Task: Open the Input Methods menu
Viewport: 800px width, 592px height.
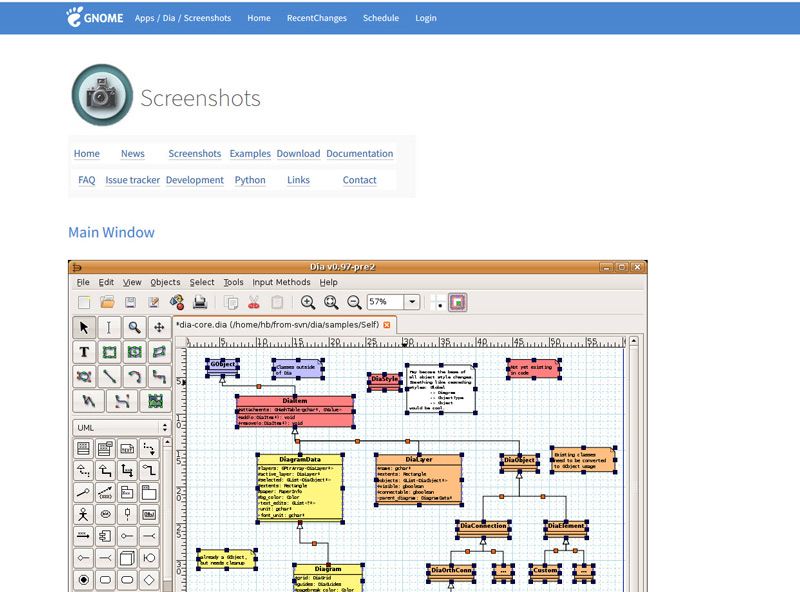Action: click(281, 282)
